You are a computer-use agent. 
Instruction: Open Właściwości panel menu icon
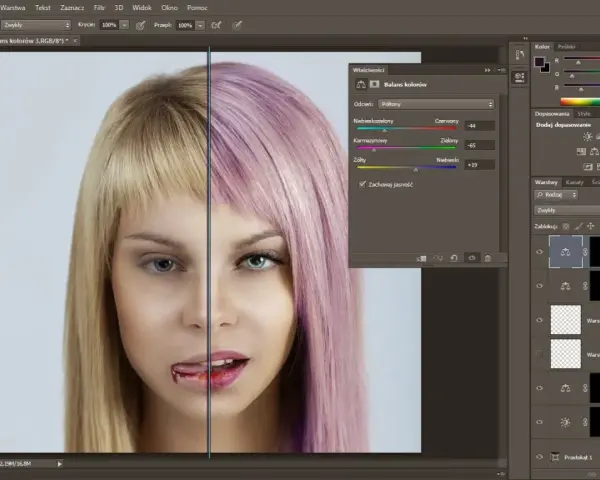(502, 70)
